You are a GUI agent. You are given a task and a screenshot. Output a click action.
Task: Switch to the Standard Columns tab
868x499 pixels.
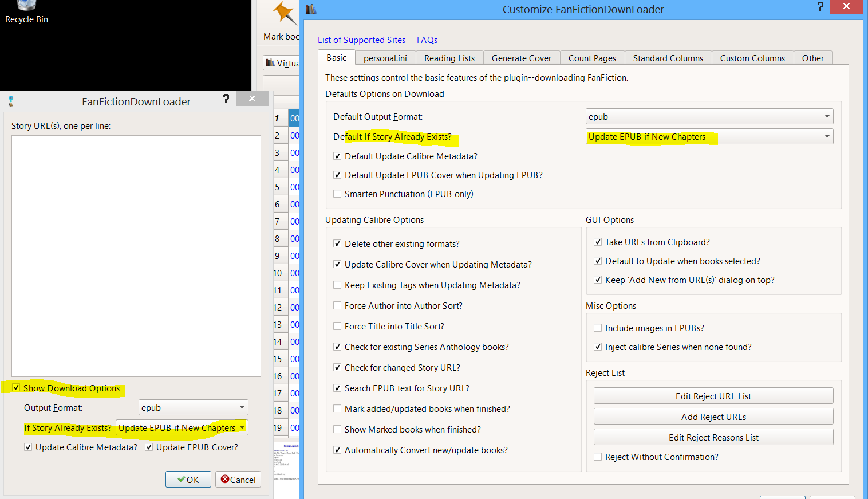coord(668,58)
